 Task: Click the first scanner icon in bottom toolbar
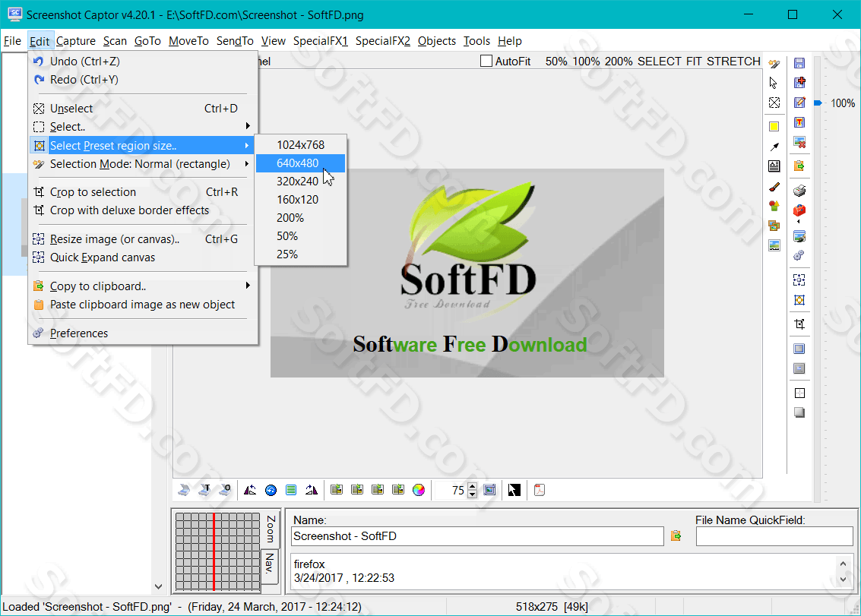(x=184, y=490)
